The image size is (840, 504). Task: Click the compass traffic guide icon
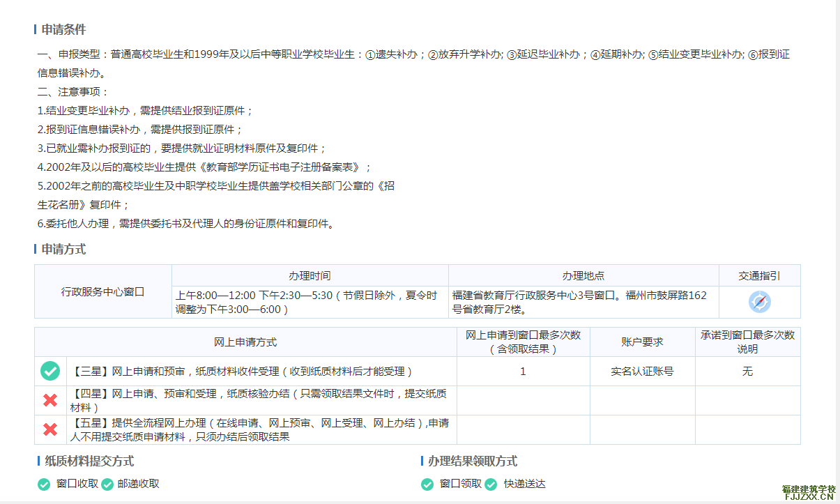pos(759,302)
